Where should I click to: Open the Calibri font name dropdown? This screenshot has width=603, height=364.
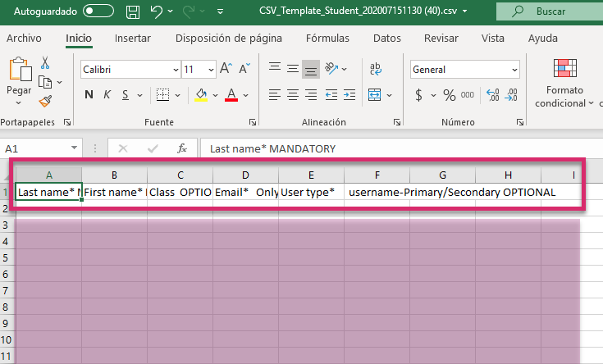point(176,70)
